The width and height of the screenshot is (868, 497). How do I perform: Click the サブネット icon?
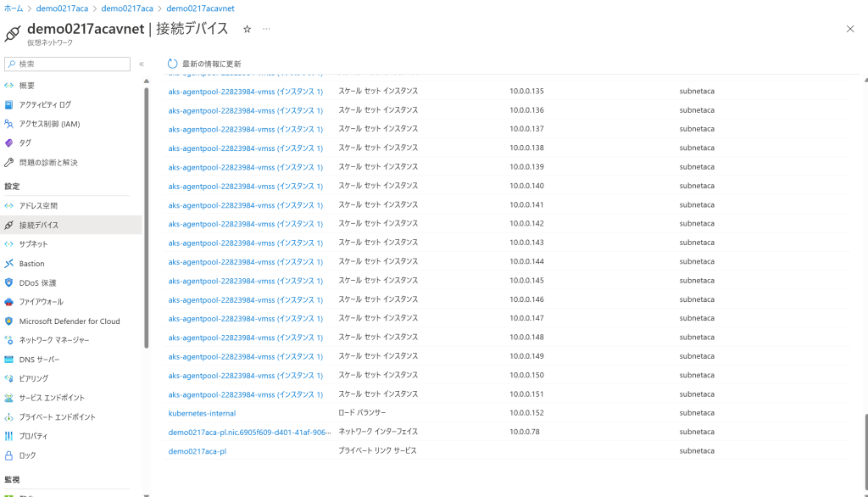pos(8,243)
